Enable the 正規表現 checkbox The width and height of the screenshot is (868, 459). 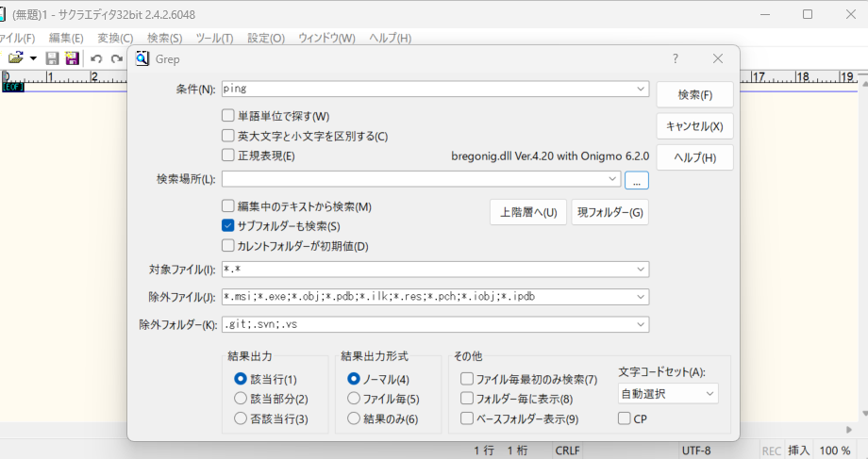(228, 156)
